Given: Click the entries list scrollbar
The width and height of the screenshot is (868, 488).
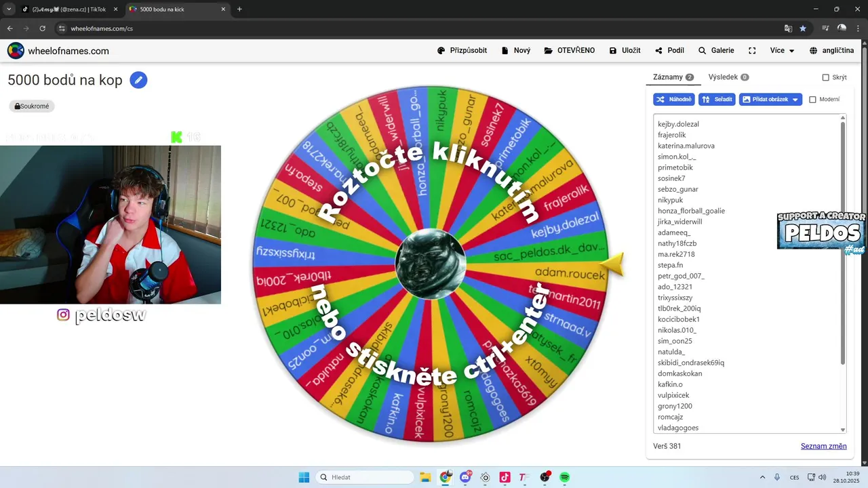Looking at the screenshot, I should pyautogui.click(x=843, y=242).
